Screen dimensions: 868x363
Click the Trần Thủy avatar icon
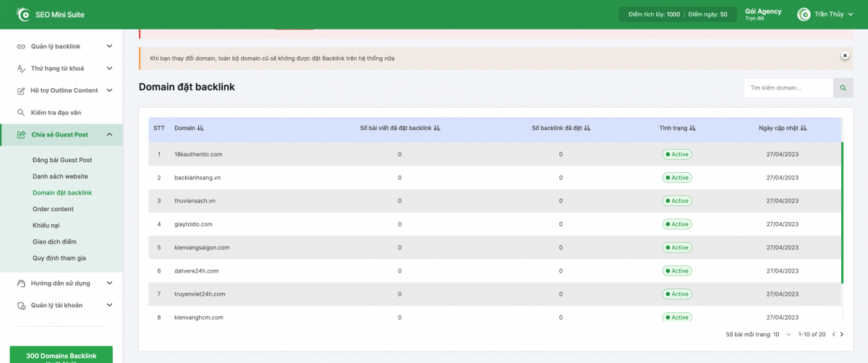pyautogui.click(x=804, y=14)
